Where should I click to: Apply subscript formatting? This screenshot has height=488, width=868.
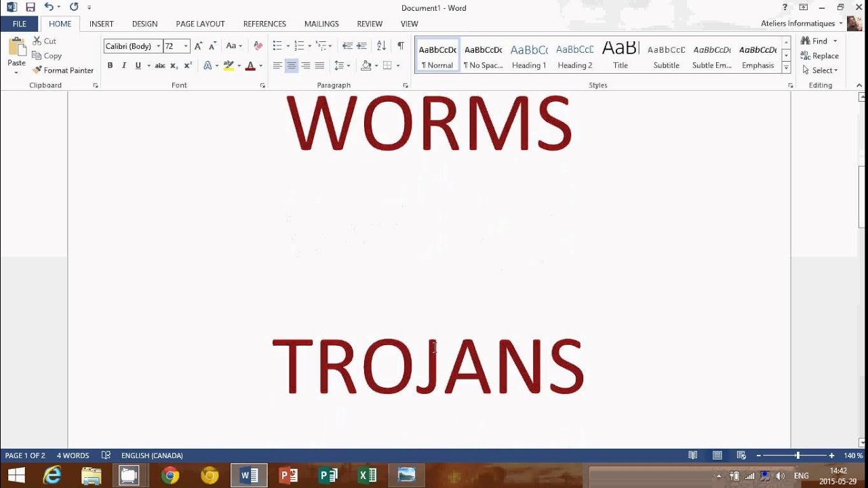(174, 66)
